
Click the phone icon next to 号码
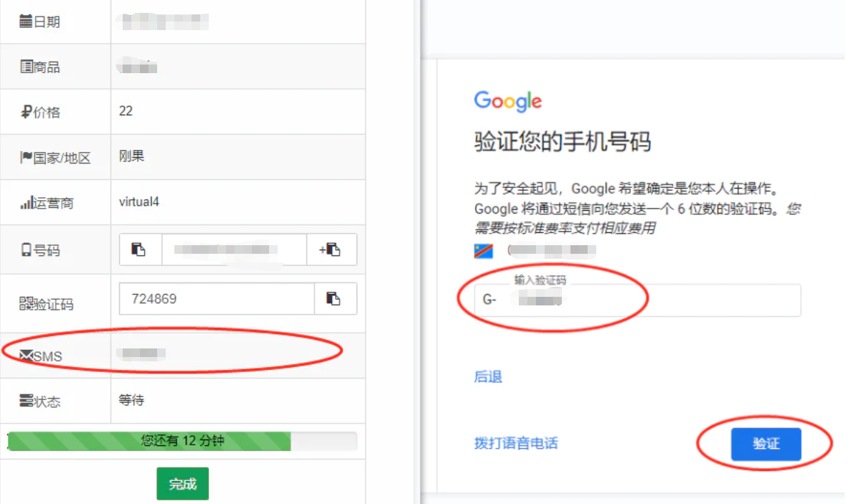pyautogui.click(x=26, y=249)
